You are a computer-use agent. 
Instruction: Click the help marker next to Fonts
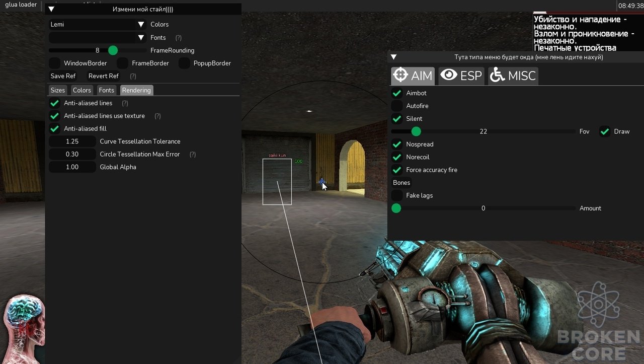click(178, 38)
